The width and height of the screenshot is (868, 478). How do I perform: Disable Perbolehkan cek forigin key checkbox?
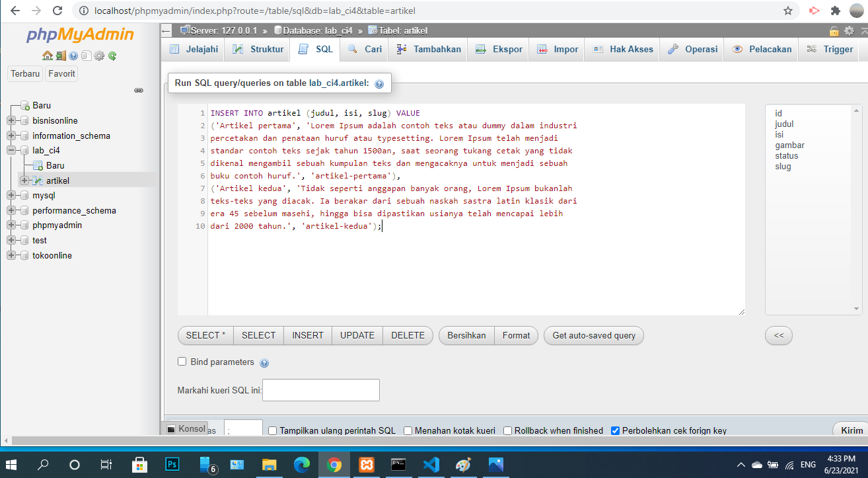click(x=616, y=430)
